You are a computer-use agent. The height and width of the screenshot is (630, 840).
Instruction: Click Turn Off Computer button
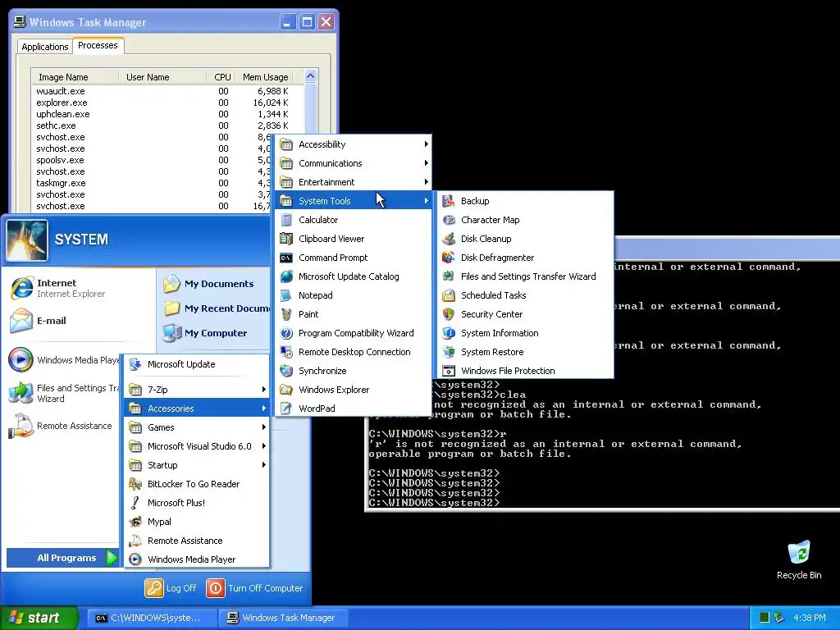pos(254,588)
